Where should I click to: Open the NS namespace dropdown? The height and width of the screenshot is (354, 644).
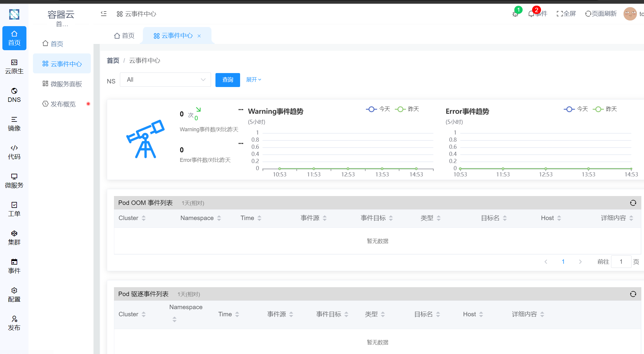[x=165, y=80]
